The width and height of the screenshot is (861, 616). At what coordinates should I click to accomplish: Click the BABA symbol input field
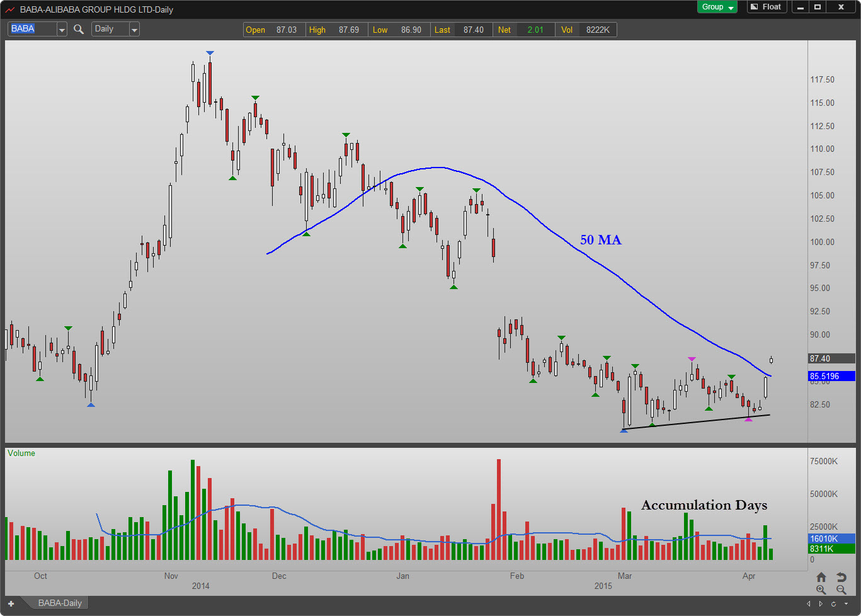tap(32, 29)
